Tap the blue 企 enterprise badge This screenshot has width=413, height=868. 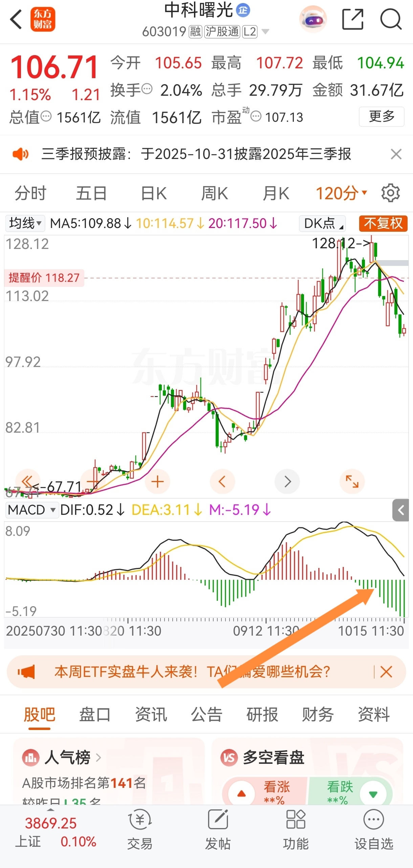click(243, 10)
